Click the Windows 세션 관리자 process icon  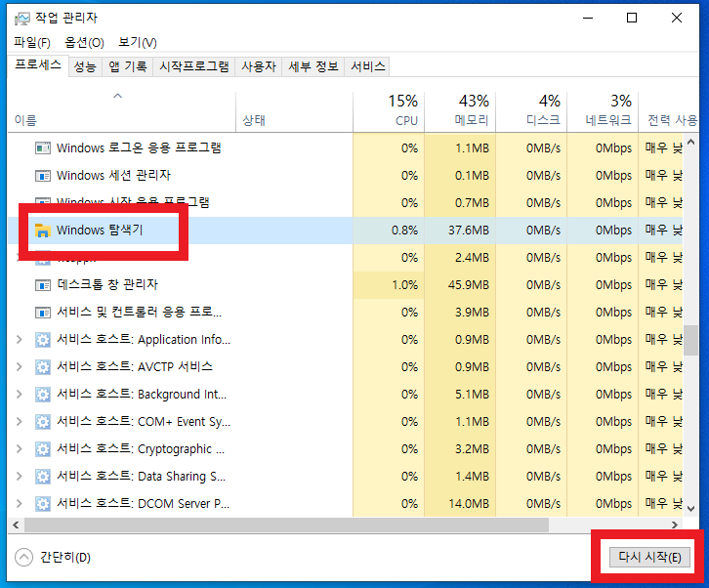pyautogui.click(x=43, y=176)
